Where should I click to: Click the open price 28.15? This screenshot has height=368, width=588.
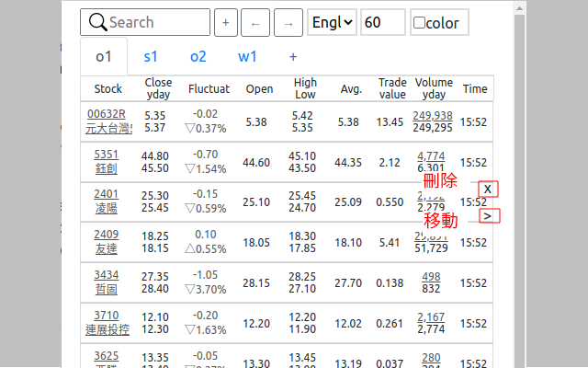[x=256, y=282]
